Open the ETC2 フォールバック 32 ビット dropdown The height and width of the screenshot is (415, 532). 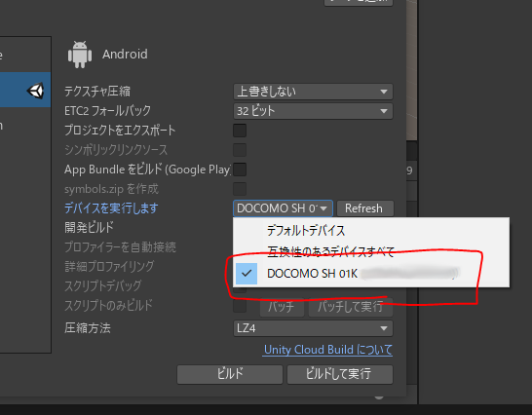pyautogui.click(x=313, y=111)
